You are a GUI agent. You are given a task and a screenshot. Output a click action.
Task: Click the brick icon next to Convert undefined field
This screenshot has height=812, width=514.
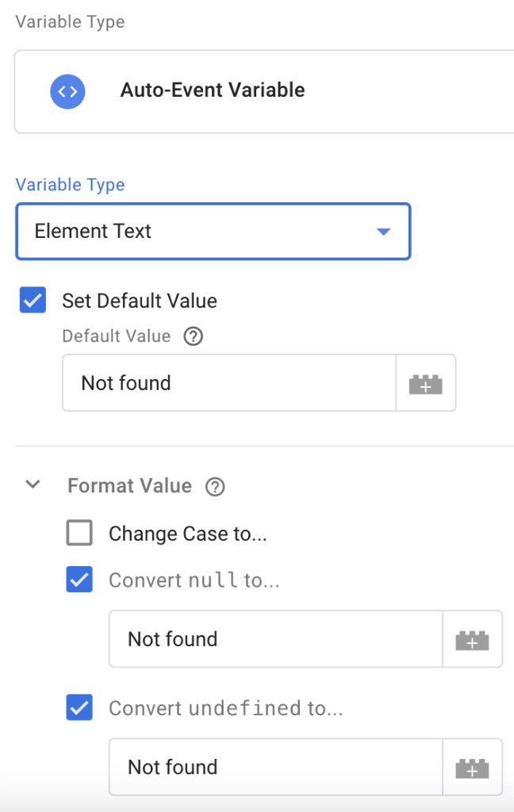coord(472,767)
